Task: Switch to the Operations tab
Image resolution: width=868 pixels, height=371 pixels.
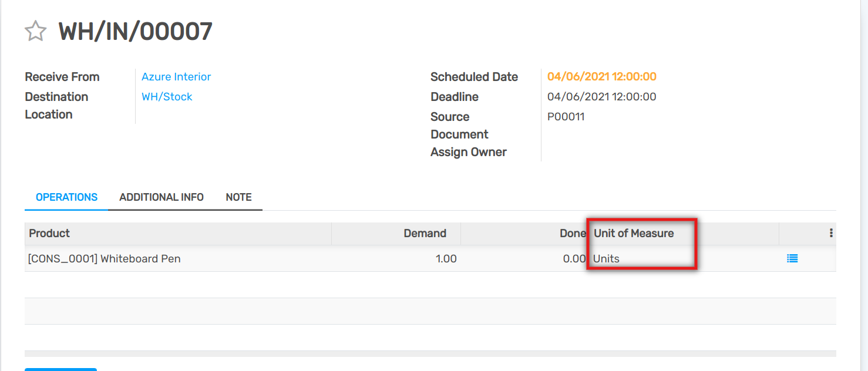Action: (66, 197)
